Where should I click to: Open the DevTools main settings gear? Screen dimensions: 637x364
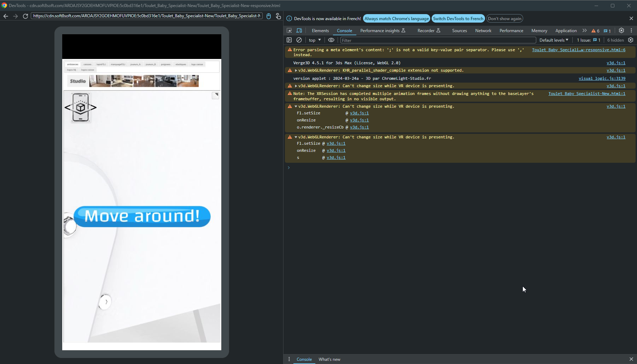(621, 31)
